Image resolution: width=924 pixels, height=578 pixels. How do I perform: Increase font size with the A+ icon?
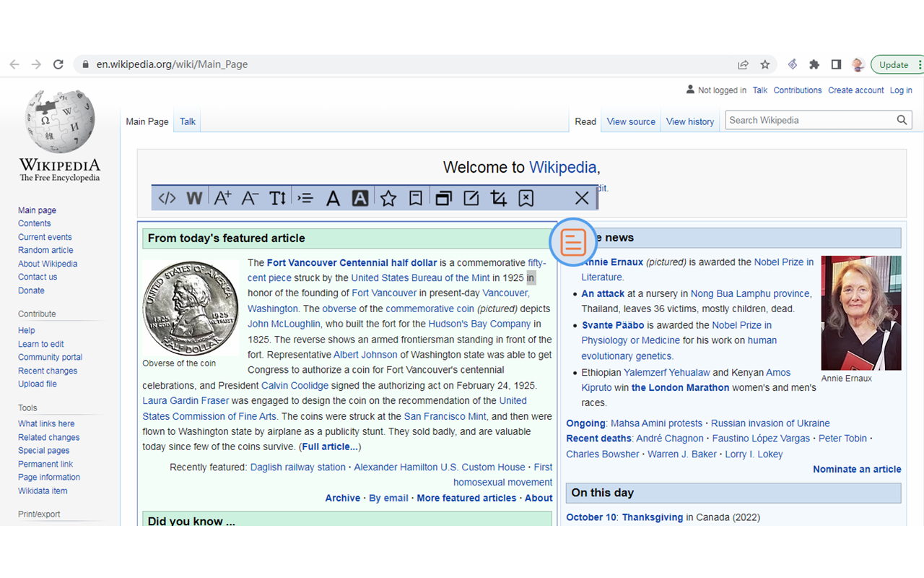[x=222, y=198]
